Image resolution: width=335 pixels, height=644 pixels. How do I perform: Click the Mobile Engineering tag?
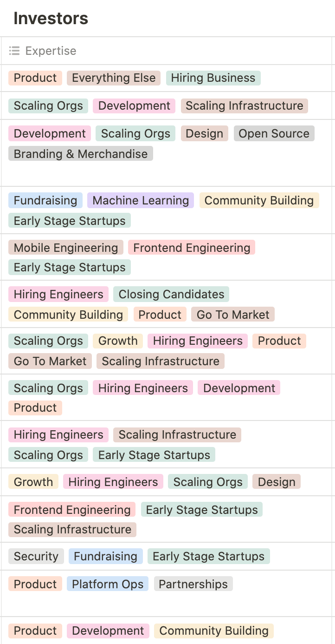66,248
